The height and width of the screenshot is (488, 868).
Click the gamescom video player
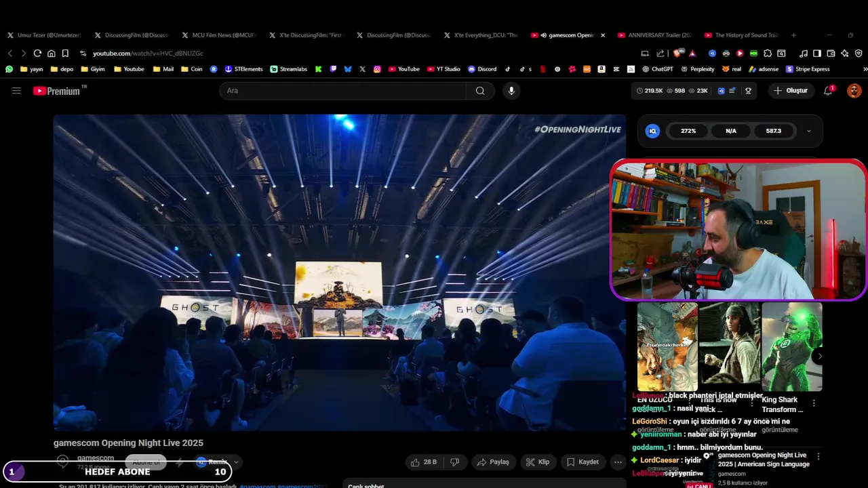[340, 272]
